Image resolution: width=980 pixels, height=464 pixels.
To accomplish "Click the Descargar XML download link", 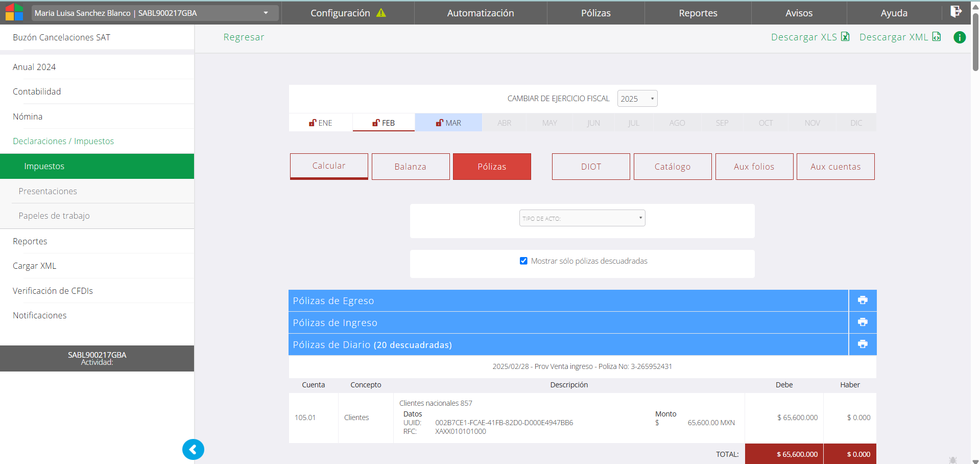I will point(899,37).
